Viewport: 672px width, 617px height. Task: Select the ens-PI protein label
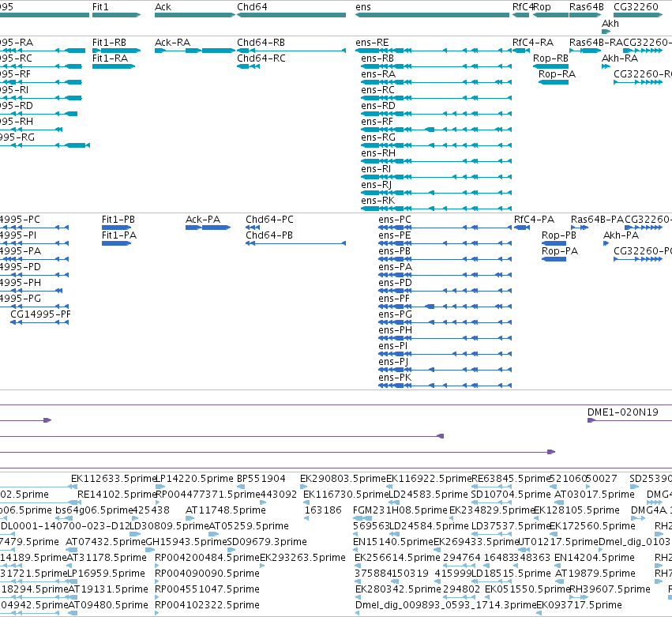393,347
